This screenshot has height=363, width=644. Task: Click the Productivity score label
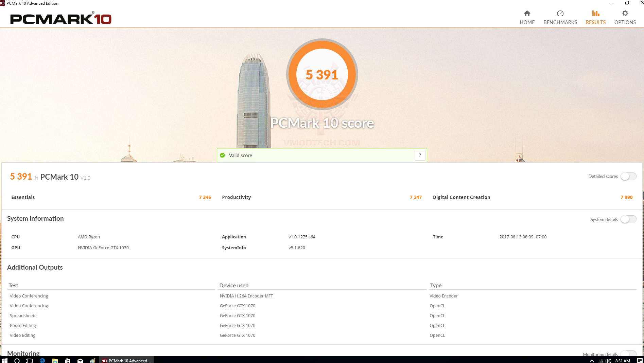(237, 197)
